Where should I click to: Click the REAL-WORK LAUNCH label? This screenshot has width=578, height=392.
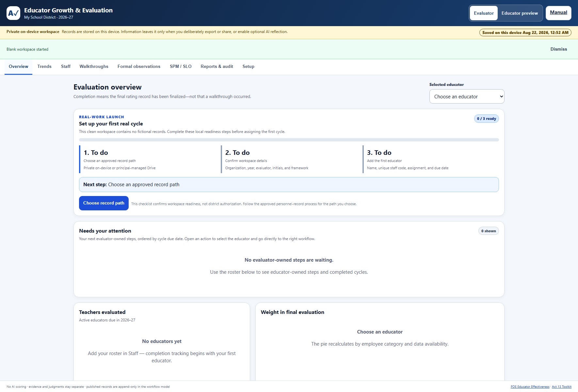[102, 117]
